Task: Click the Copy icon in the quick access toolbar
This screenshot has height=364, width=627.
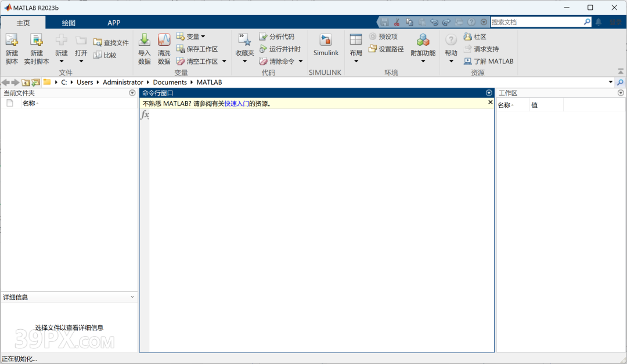Action: pyautogui.click(x=409, y=23)
